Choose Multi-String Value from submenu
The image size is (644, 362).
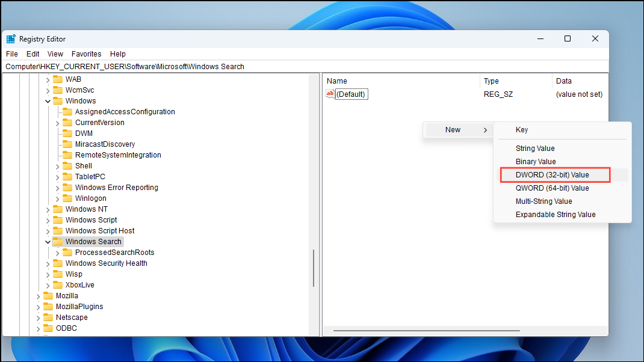562,201
